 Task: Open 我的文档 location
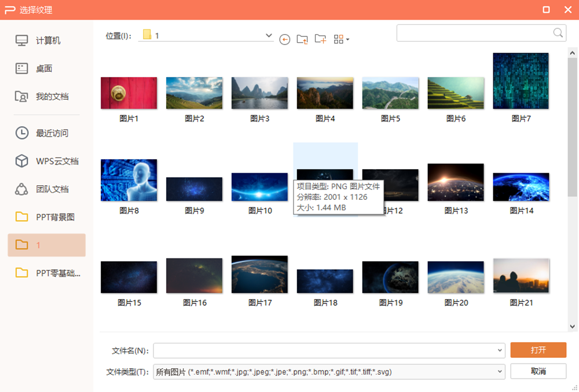click(x=46, y=96)
